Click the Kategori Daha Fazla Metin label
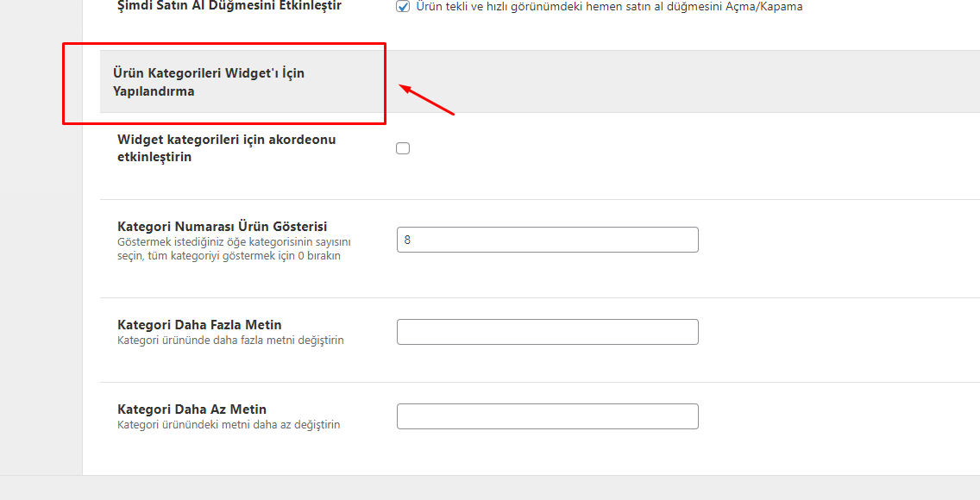Screen dimensions: 980x500 (199, 325)
